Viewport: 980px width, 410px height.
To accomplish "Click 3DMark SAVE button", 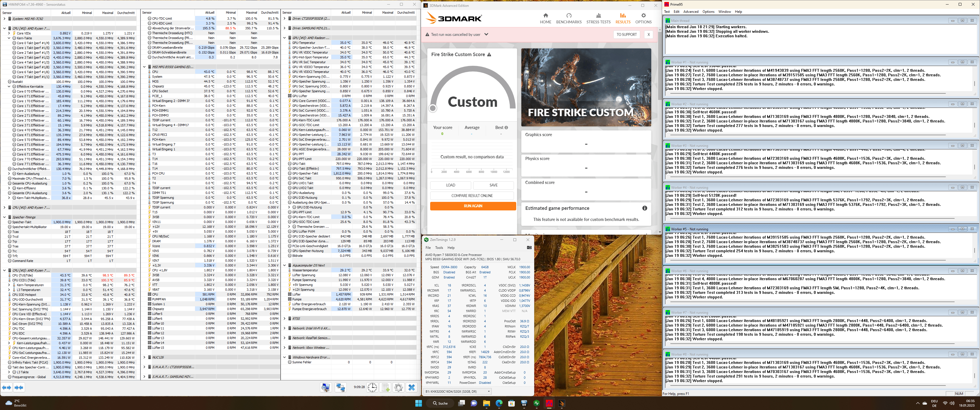I will 493,185.
